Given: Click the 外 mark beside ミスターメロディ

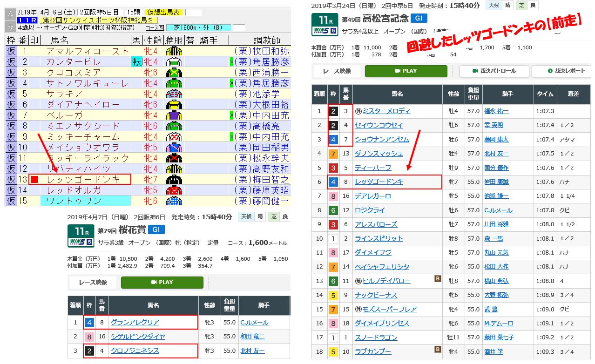Looking at the screenshot, I should (358, 111).
